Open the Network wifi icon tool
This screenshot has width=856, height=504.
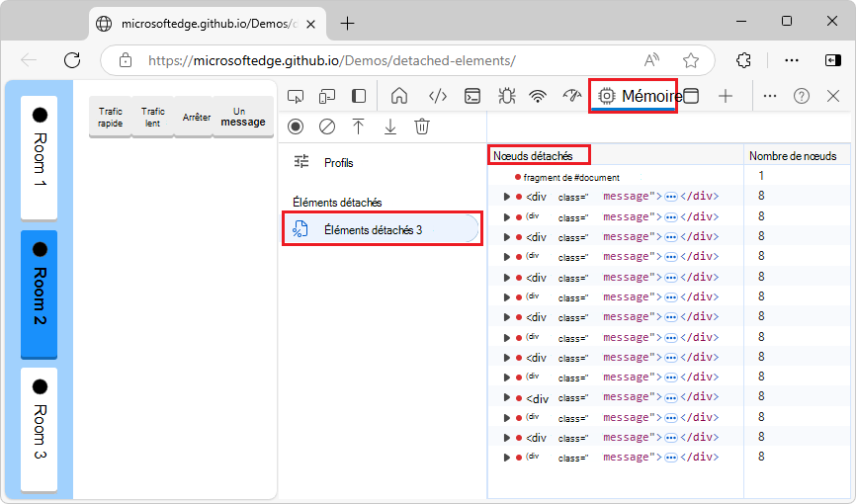(538, 96)
